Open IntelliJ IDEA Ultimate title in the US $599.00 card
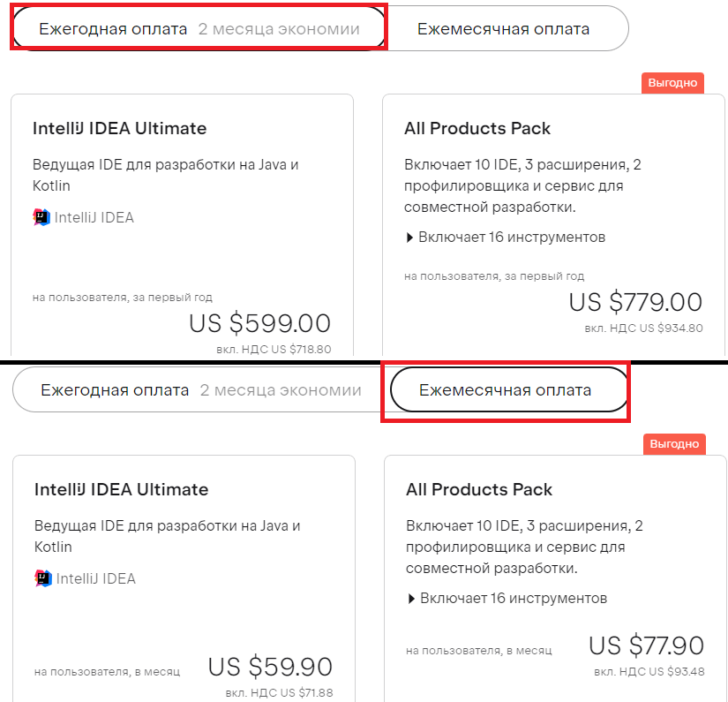This screenshot has width=728, height=702. (x=119, y=129)
